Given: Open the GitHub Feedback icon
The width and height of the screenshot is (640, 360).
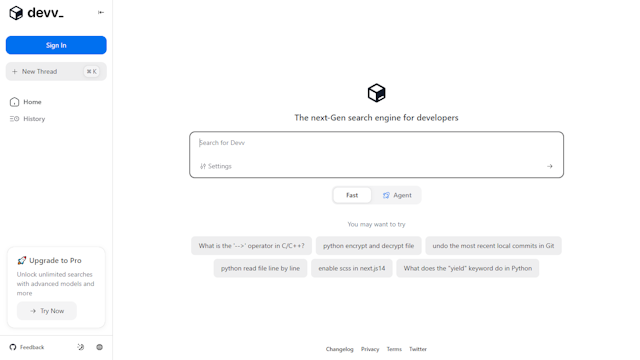Looking at the screenshot, I should point(13,347).
